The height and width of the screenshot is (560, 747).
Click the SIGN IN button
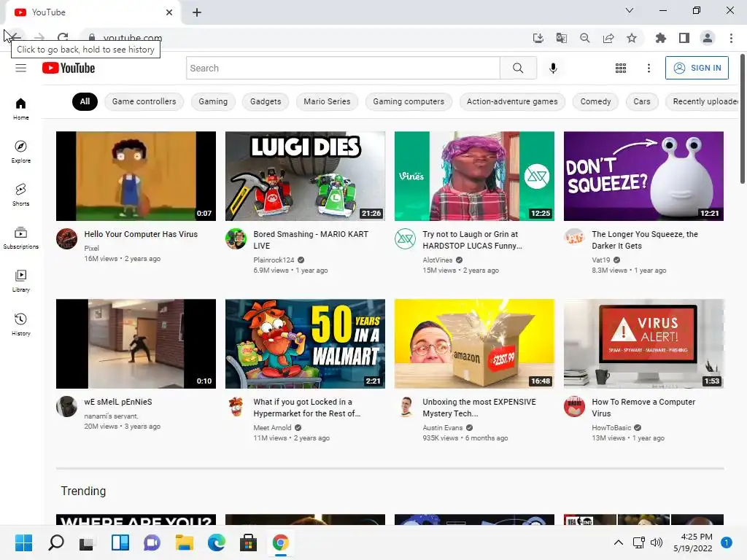697,68
